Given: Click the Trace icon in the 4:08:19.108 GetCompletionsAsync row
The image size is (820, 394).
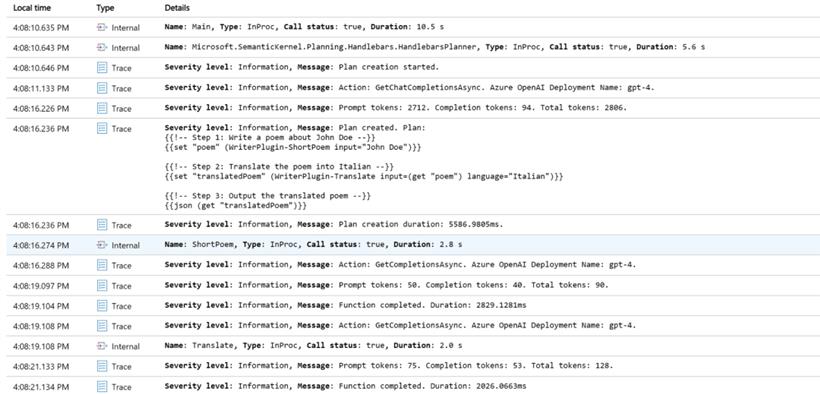Looking at the screenshot, I should [102, 326].
